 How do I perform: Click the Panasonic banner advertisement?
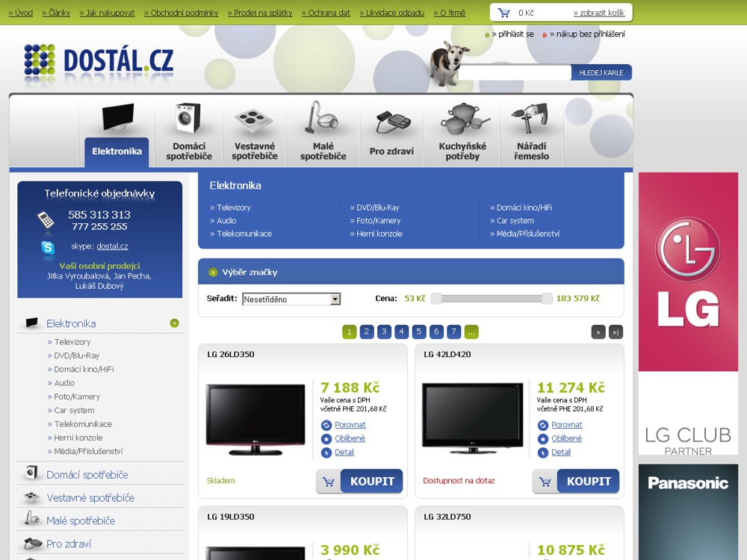(x=688, y=512)
